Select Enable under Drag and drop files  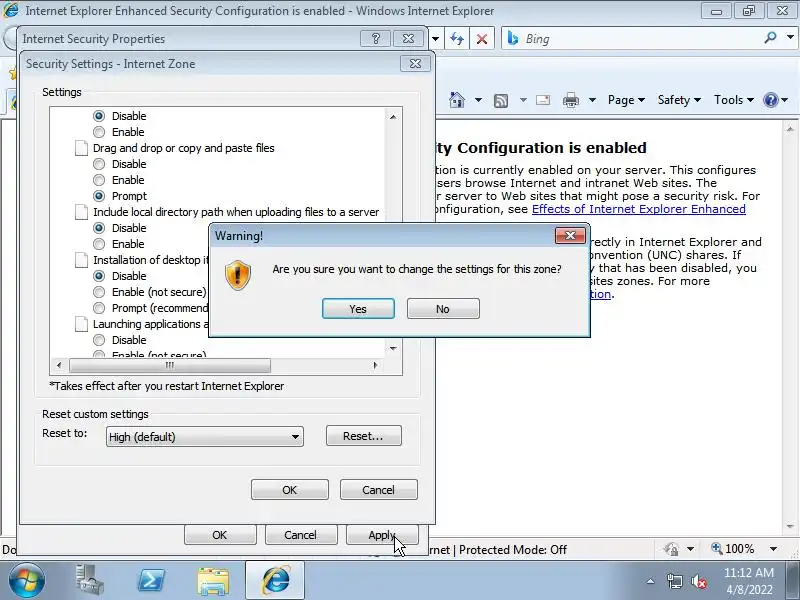coord(99,180)
